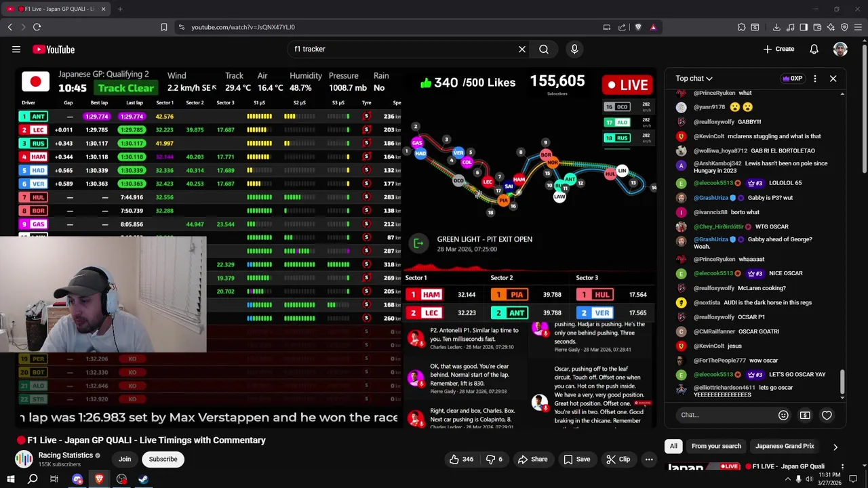
Task: Open YouTube notifications bell
Action: 814,49
